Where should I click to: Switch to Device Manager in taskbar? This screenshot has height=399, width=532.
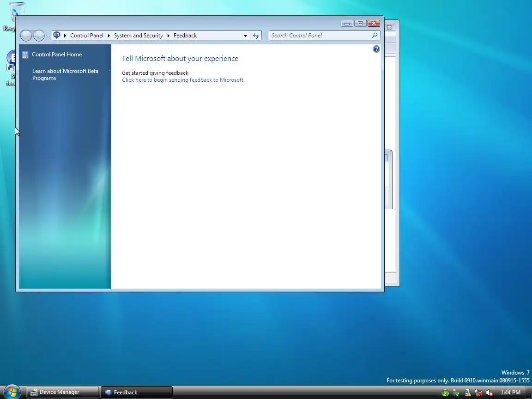[63, 392]
